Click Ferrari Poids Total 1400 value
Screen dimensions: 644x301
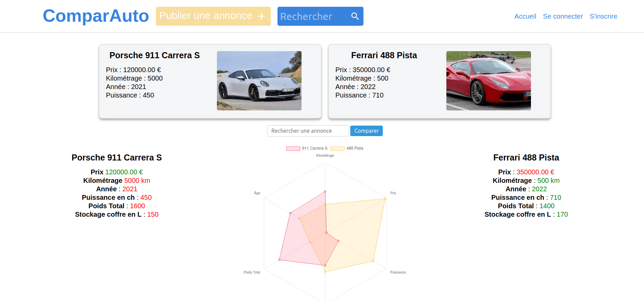tap(547, 206)
